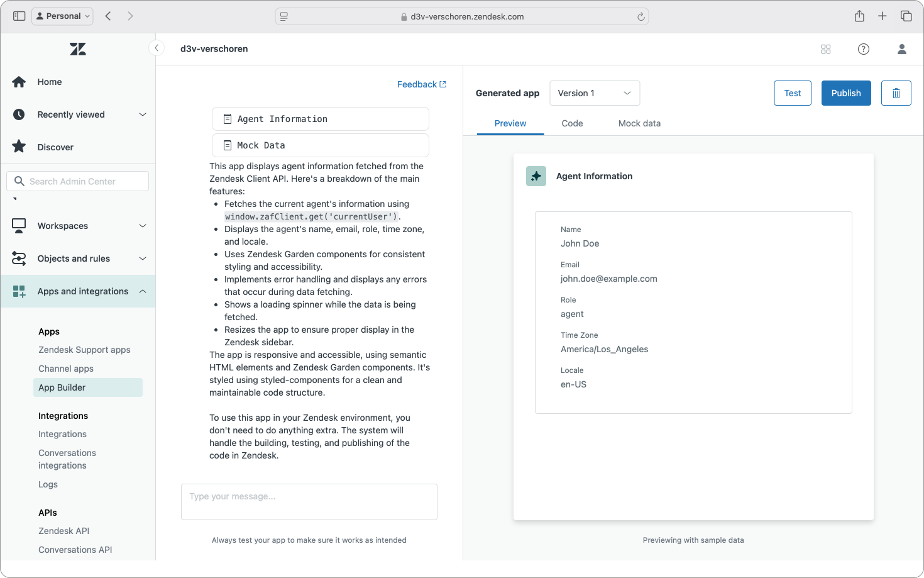924x578 pixels.
Task: Click the en-US locale value
Action: pyautogui.click(x=573, y=384)
